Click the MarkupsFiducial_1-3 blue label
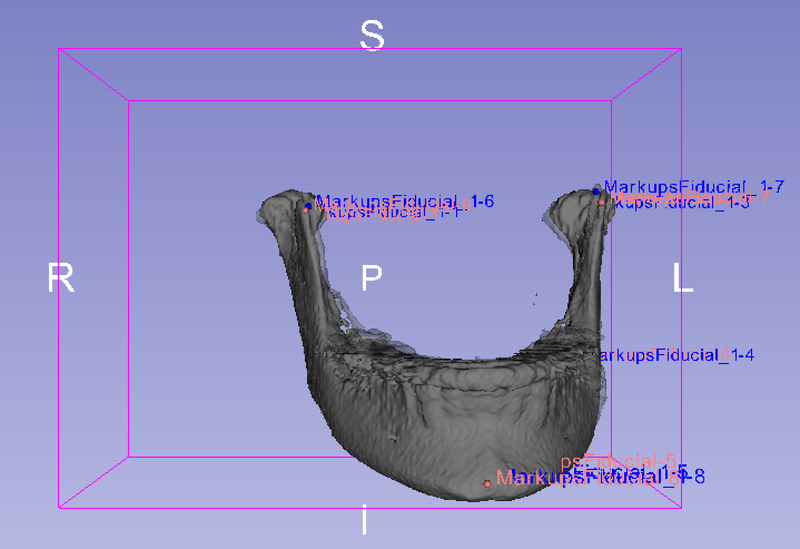Viewport: 800px width, 549px height. (680, 203)
